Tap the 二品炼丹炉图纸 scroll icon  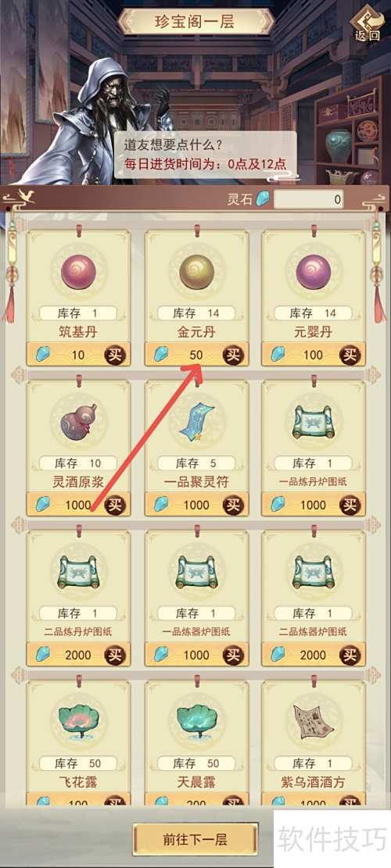click(x=78, y=573)
